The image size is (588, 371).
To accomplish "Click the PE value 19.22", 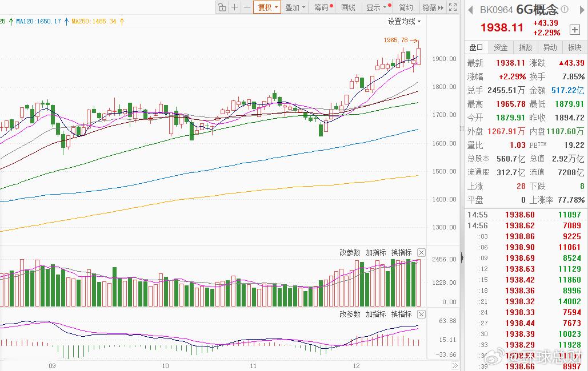I will click(574, 145).
